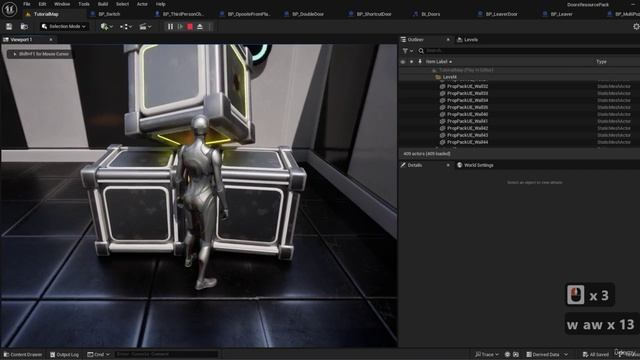This screenshot has height=360, width=640.
Task: Switch to the BP_ShortcutDoor tab
Action: 373,14
